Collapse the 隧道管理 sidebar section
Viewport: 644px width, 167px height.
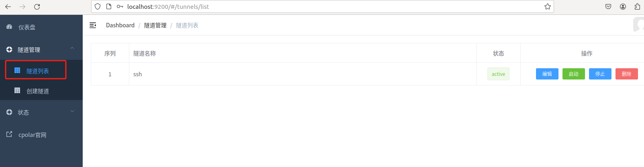coord(72,49)
